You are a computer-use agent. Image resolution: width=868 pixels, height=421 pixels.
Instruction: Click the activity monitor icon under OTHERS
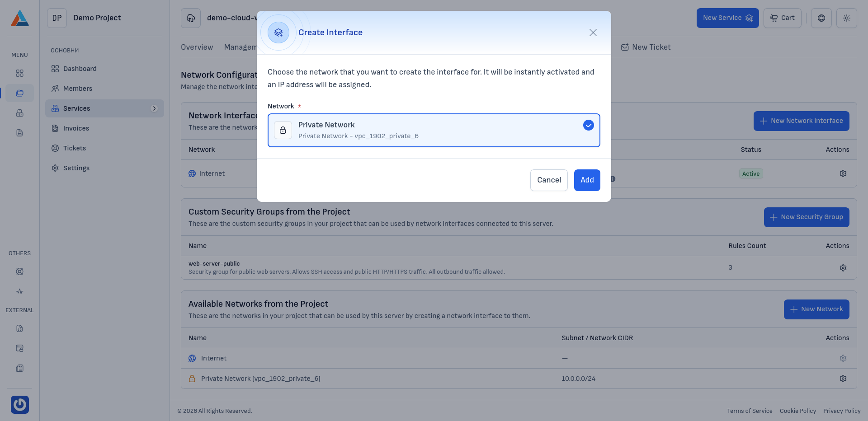[x=19, y=291]
